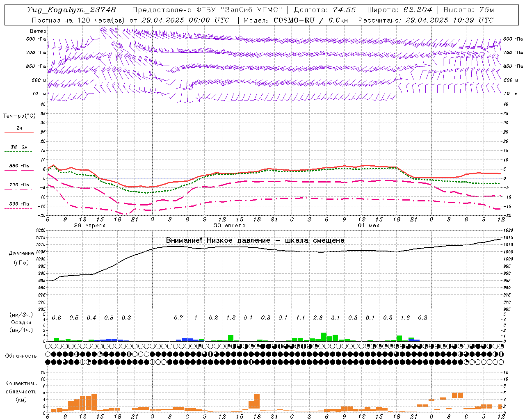Image resolution: width=525 pixels, height=420 pixels.
Task: Click the 3-hour precipitation value 1.1
Action: point(301,318)
